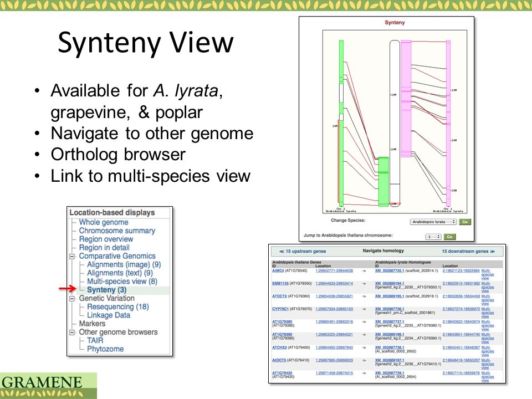Go to 15 upstream genes
The image size is (532, 399).
pyautogui.click(x=303, y=252)
